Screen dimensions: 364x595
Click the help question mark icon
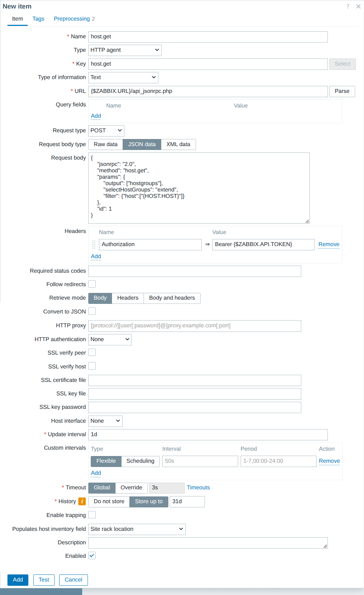coord(348,6)
